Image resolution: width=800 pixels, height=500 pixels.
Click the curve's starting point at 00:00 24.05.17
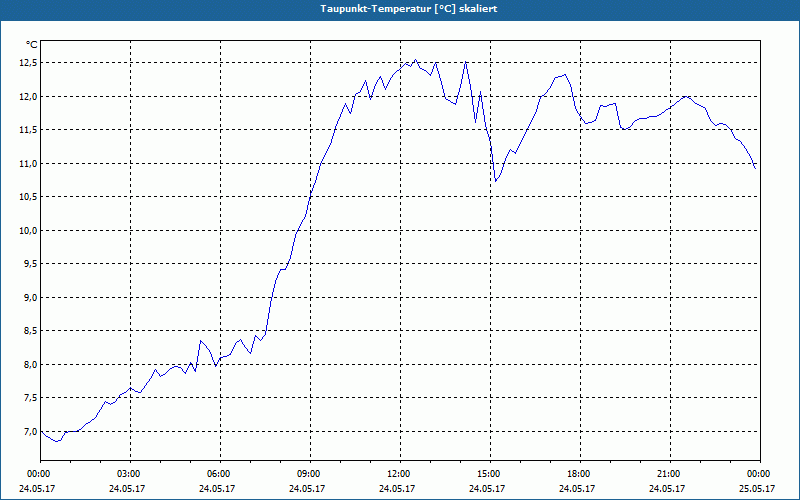pyautogui.click(x=41, y=432)
